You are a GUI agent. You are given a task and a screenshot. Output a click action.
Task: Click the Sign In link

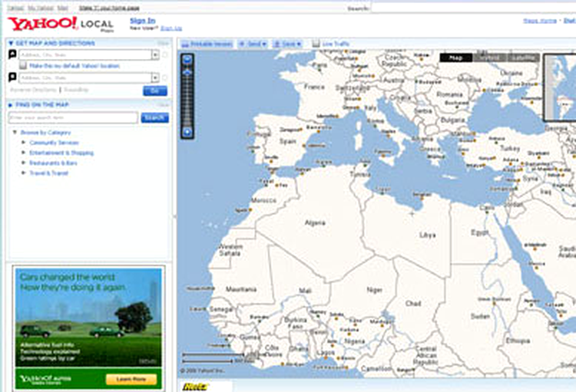[143, 21]
